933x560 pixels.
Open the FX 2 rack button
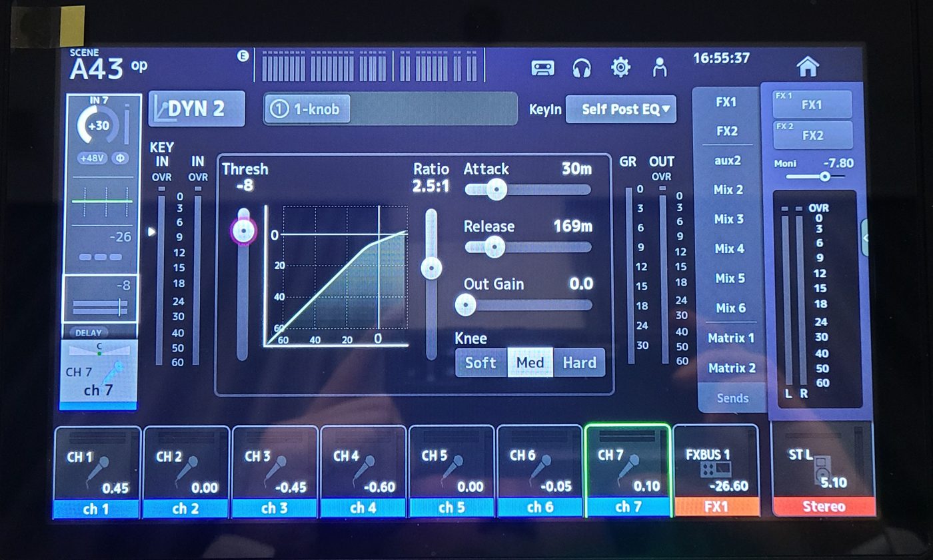point(812,135)
